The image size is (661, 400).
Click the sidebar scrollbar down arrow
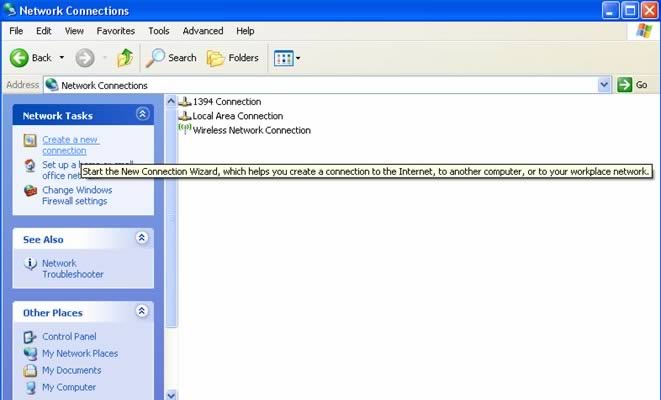[x=171, y=395]
